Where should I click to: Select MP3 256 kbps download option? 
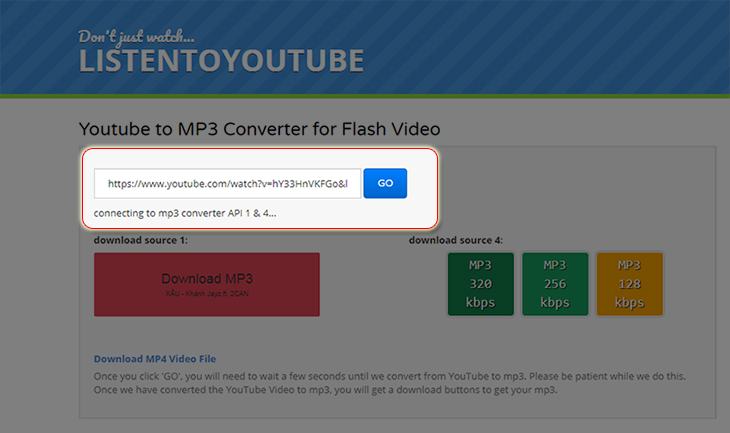(555, 284)
